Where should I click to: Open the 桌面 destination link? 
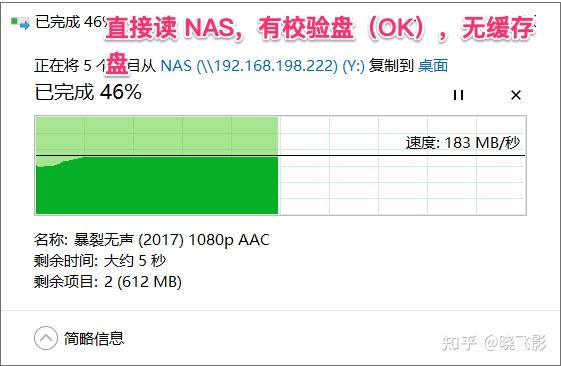click(x=433, y=66)
